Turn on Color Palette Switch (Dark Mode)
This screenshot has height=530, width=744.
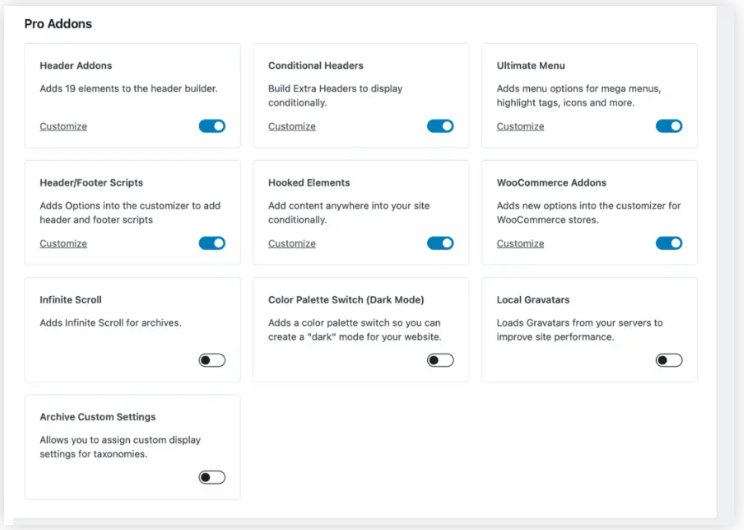pyautogui.click(x=440, y=360)
